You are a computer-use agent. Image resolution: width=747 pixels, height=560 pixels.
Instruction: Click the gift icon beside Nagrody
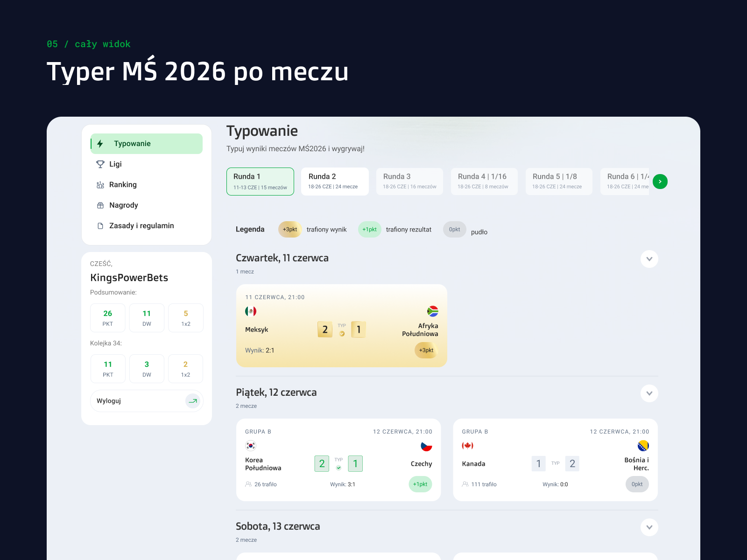[100, 205]
